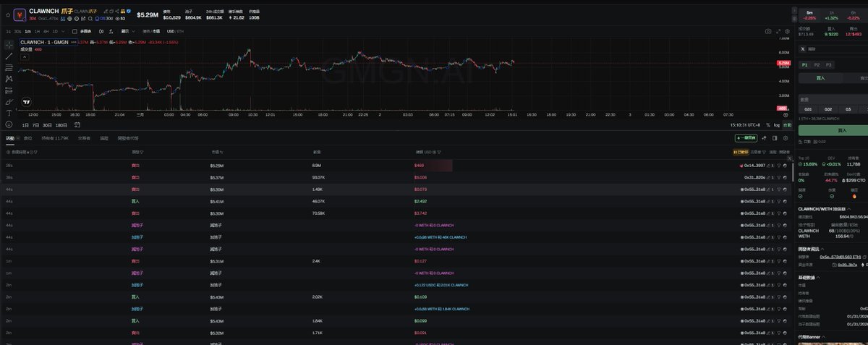Open the position forecasting tool
This screenshot has height=345, width=868.
tap(8, 90)
